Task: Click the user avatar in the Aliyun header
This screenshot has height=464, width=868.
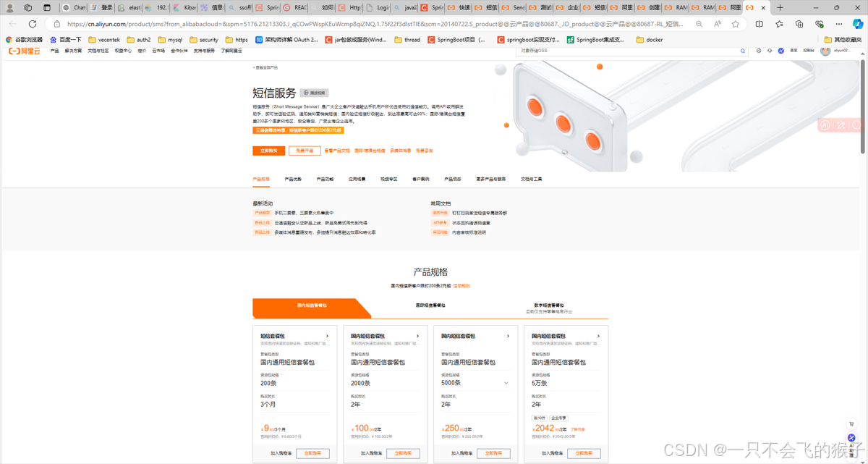Action: click(825, 51)
